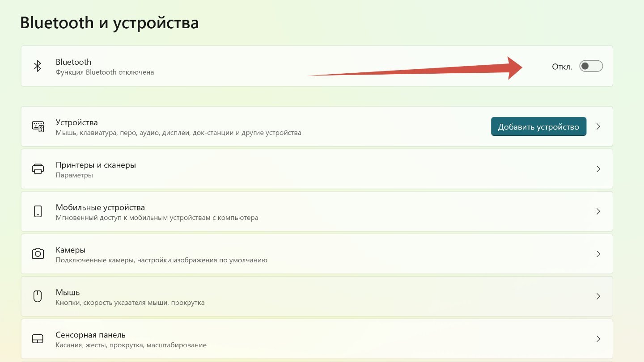Screen dimensions: 644x362
Task: Select the Принтеры и сканеры title
Action: click(96, 165)
